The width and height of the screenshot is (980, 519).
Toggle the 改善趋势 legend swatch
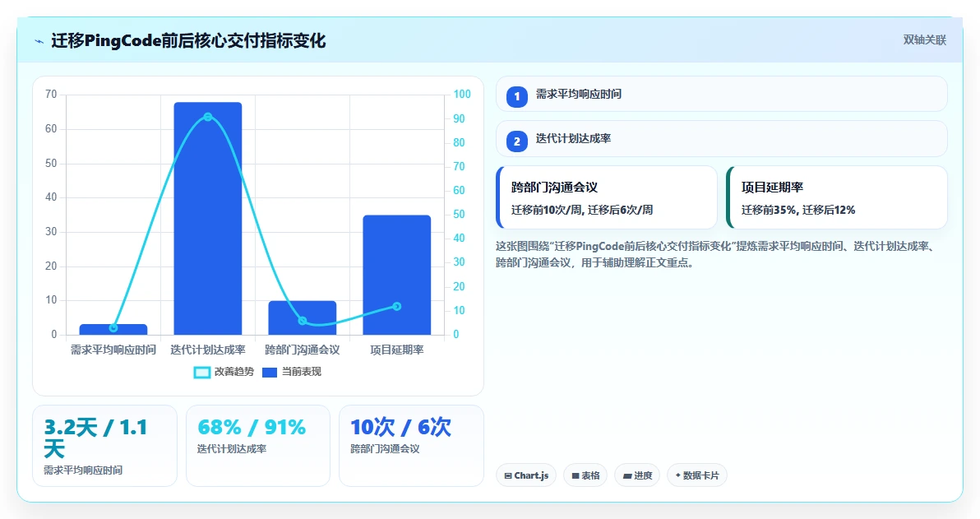(202, 373)
